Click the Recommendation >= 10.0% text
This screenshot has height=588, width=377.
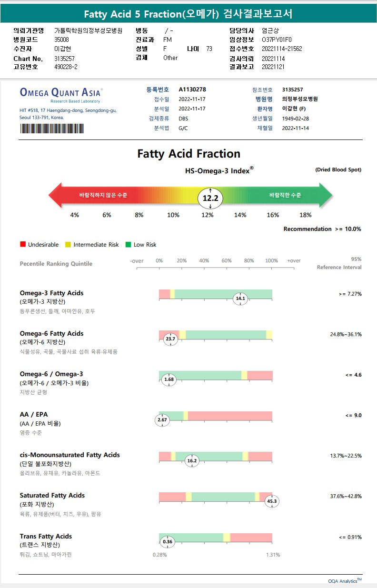pyautogui.click(x=322, y=229)
